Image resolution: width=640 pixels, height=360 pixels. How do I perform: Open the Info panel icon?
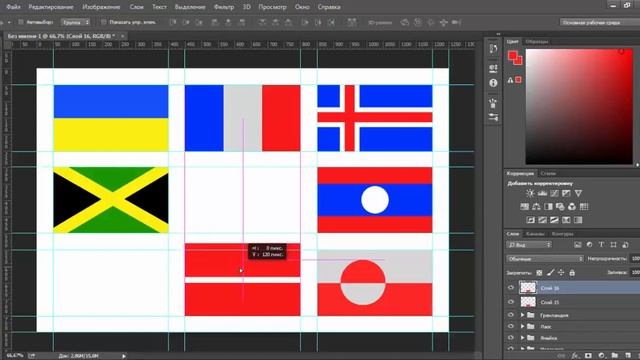[x=493, y=83]
